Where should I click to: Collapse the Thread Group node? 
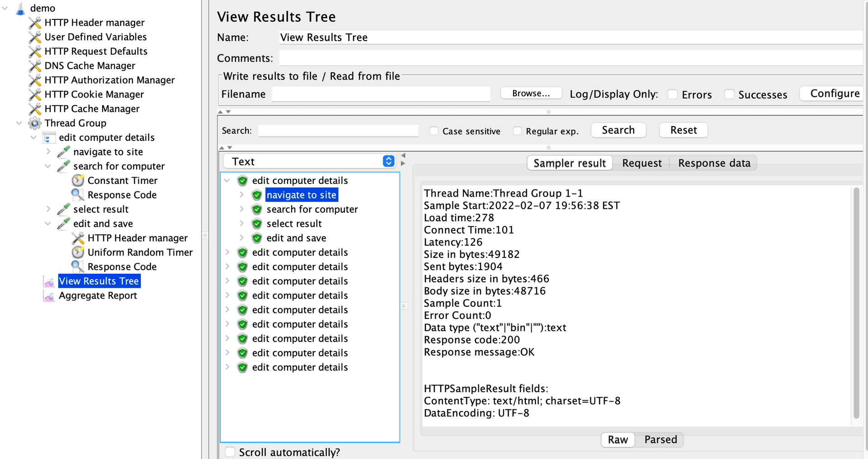[19, 123]
